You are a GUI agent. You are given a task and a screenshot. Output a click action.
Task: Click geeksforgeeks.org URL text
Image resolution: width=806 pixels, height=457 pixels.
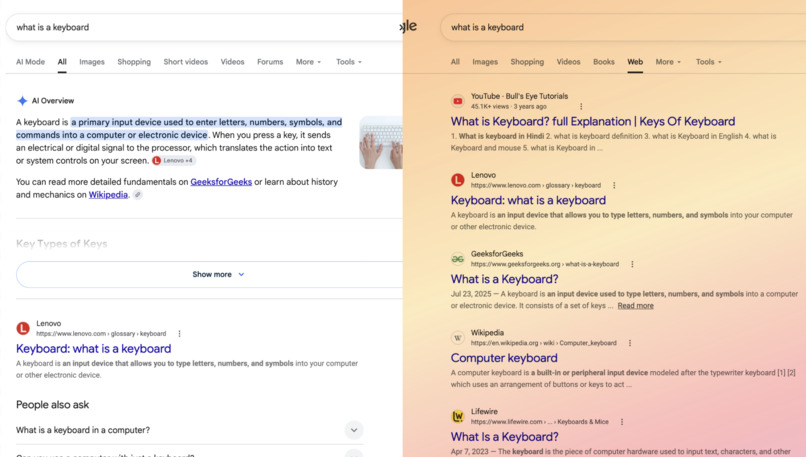coord(545,264)
